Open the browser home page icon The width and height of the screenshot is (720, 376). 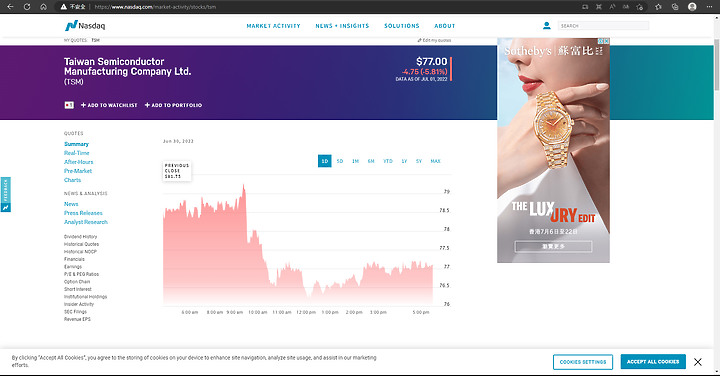click(43, 7)
